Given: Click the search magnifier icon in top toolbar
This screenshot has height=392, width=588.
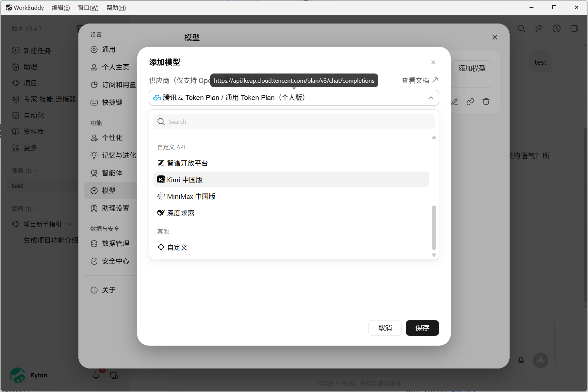Looking at the screenshot, I should (521, 29).
